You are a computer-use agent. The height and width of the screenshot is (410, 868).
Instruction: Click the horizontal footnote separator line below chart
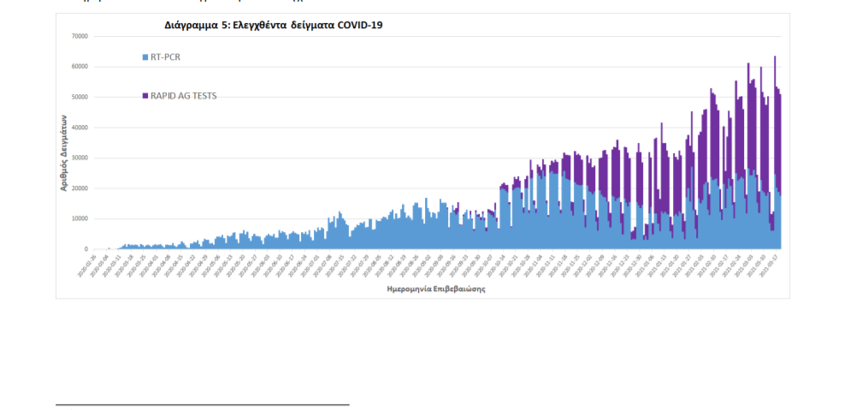click(202, 404)
